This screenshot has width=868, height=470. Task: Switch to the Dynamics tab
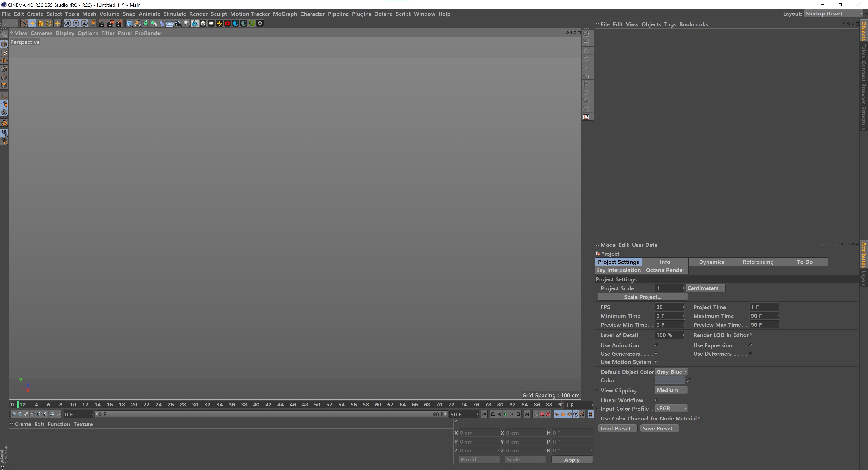[x=711, y=262]
